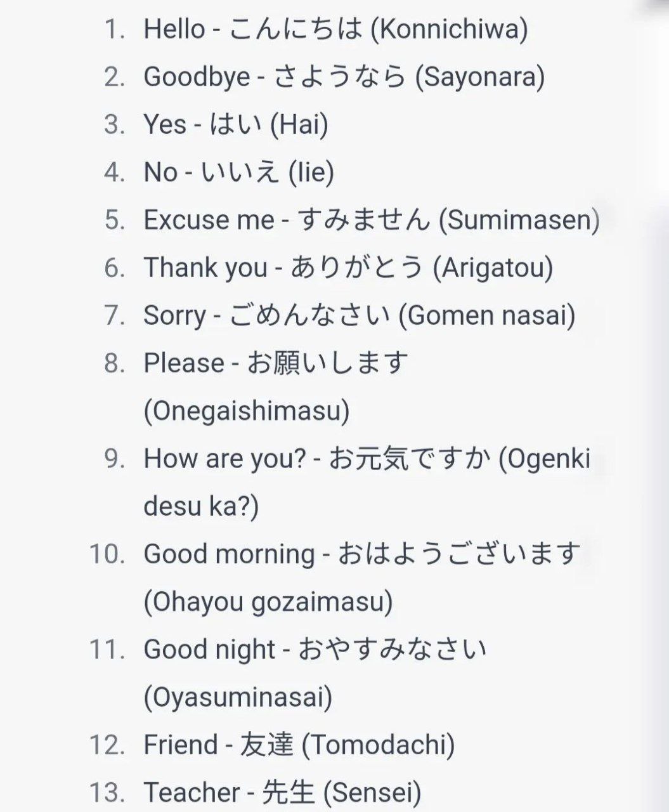Click the romanization Ohayou gozaimasu
The height and width of the screenshot is (812, 669).
pos(268,601)
